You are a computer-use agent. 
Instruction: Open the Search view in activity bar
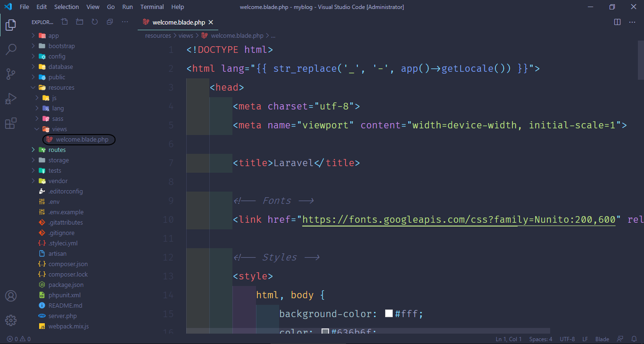pyautogui.click(x=10, y=50)
